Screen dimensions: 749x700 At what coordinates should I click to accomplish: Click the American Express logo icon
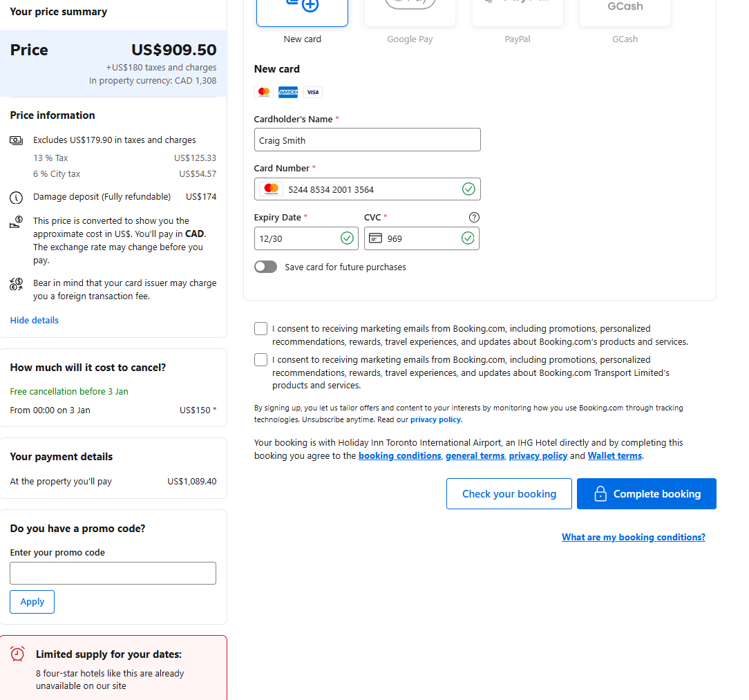tap(288, 92)
